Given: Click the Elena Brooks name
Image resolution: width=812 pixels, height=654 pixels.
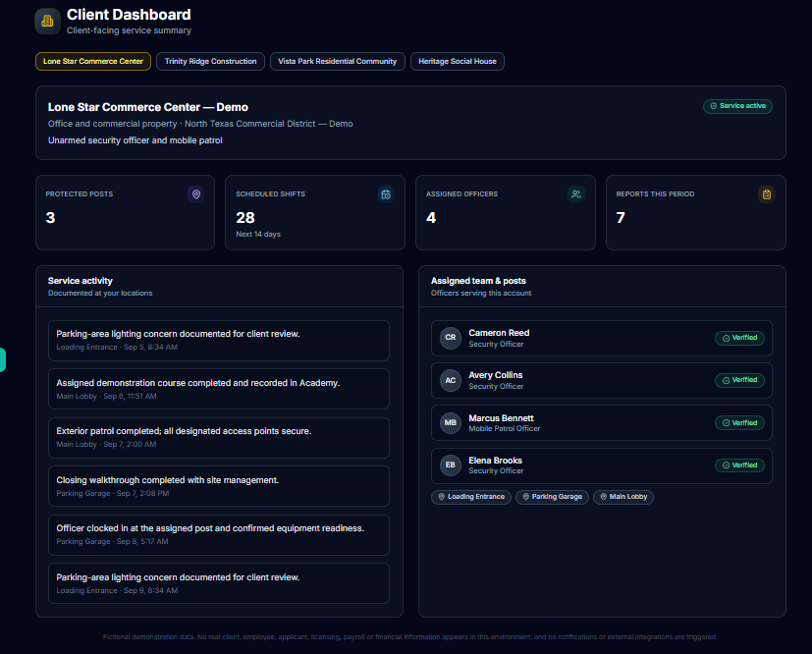Looking at the screenshot, I should point(495,461).
